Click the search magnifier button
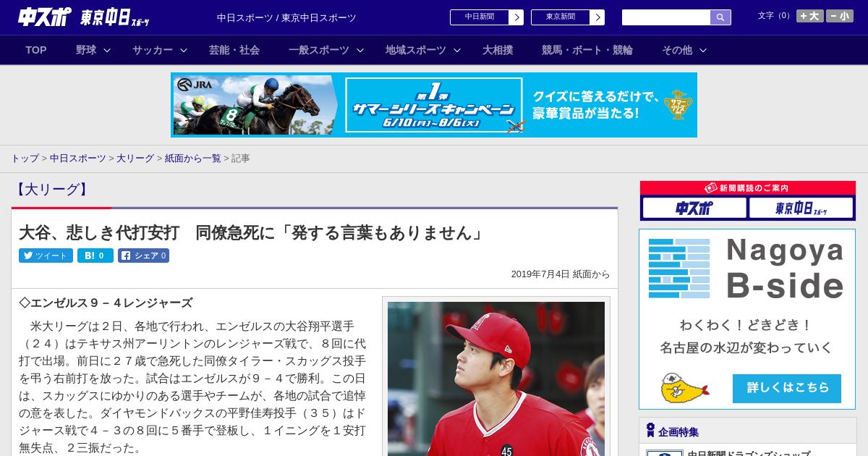 coord(720,17)
